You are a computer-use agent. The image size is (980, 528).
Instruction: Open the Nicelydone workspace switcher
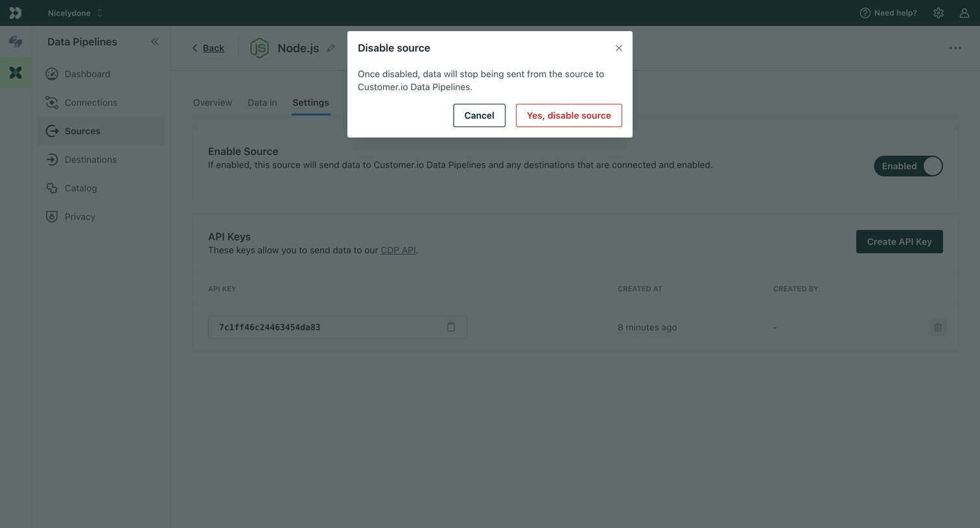coord(75,13)
